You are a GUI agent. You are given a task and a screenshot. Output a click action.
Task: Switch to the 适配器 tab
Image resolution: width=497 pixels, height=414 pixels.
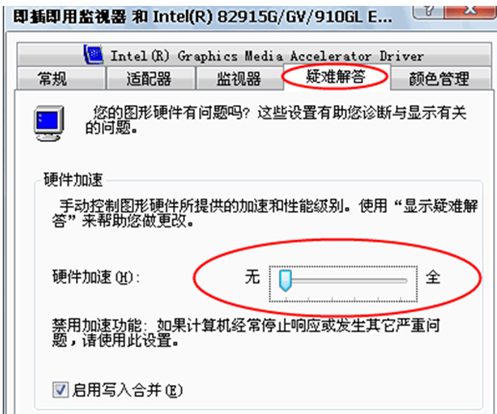150,79
